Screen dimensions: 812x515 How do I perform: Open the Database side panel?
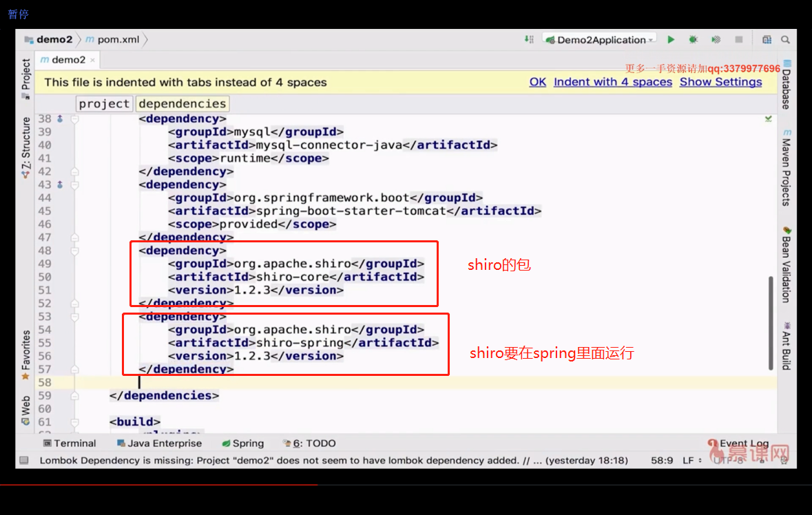click(x=787, y=85)
